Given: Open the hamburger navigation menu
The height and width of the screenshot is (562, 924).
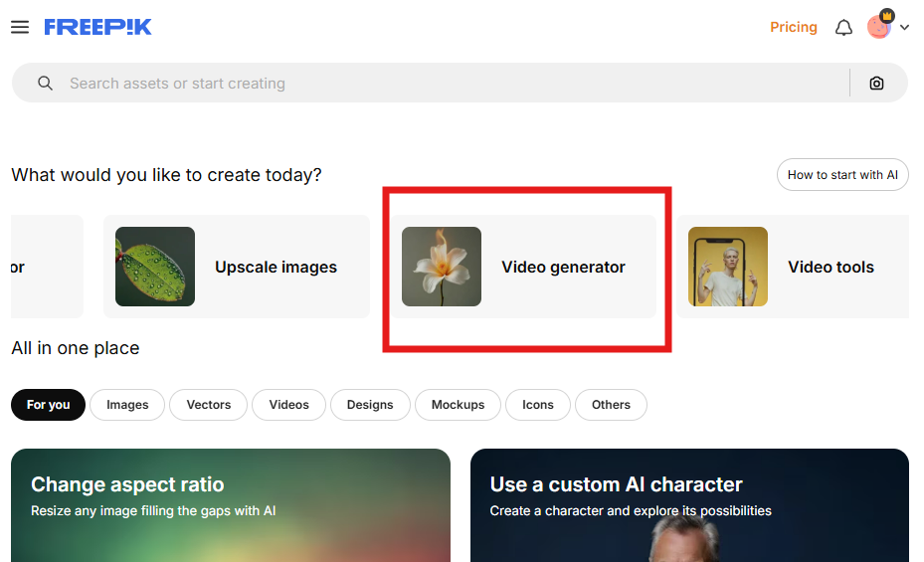Looking at the screenshot, I should coord(20,27).
